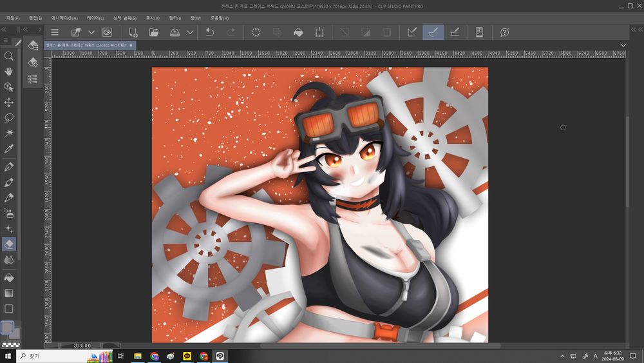Click the Clear (dotted circle) icon
This screenshot has width=644, height=363.
click(x=256, y=32)
